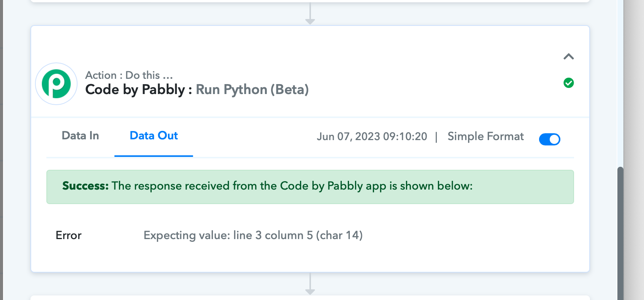The image size is (644, 300).
Task: Toggle the Simple Format switch off
Action: coord(549,139)
